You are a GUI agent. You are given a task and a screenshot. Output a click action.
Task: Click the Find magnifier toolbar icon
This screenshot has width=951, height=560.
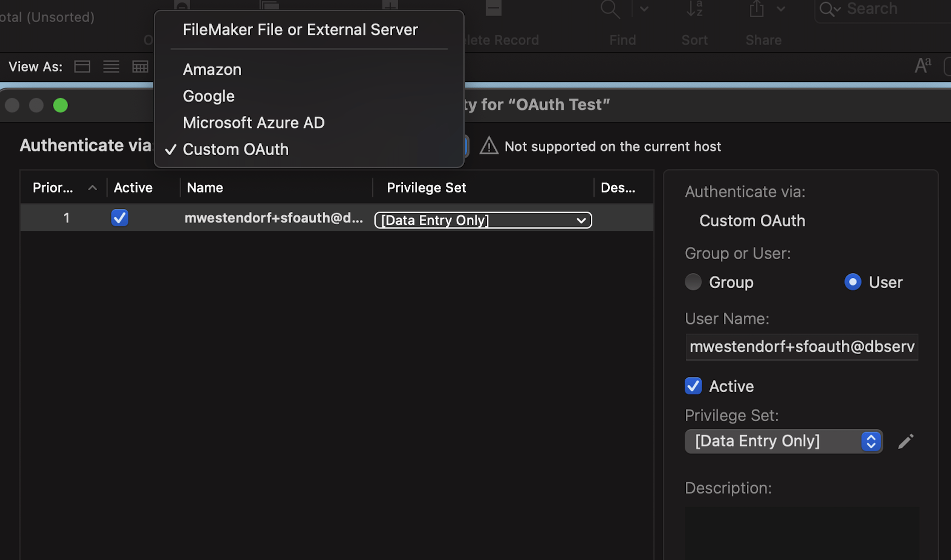[x=610, y=9]
